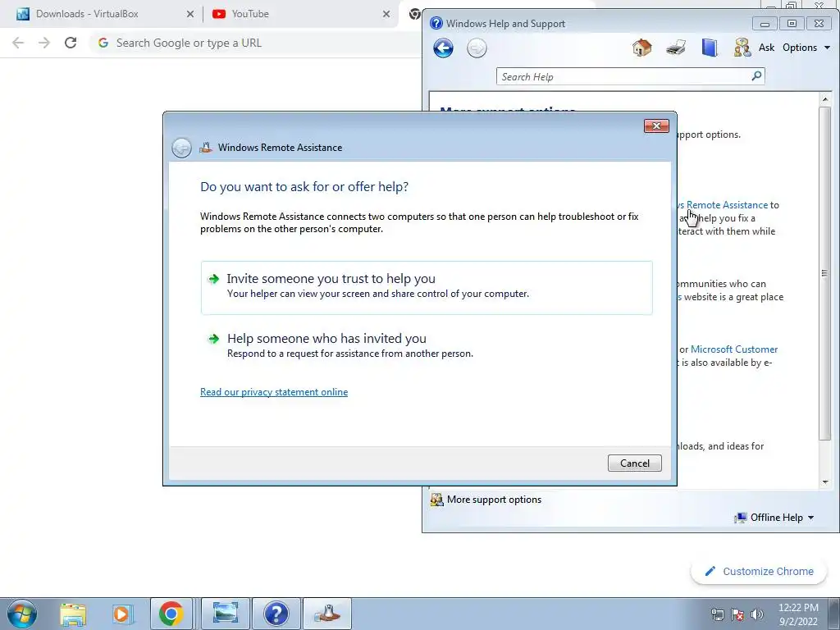This screenshot has height=630, width=840.
Task: Click the Chrome taskbar icon
Action: (171, 614)
